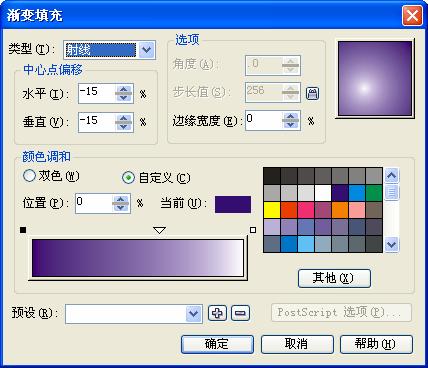Click the palette scroll down arrow
This screenshot has height=368, width=428.
click(392, 245)
